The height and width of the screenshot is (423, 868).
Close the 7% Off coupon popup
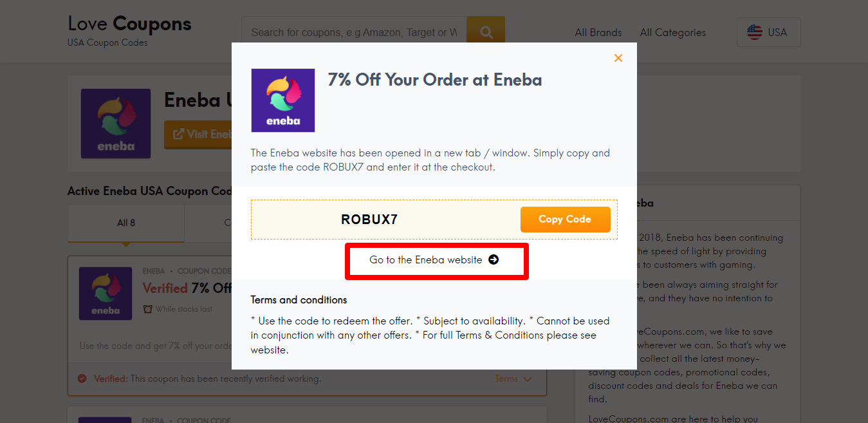pyautogui.click(x=618, y=58)
